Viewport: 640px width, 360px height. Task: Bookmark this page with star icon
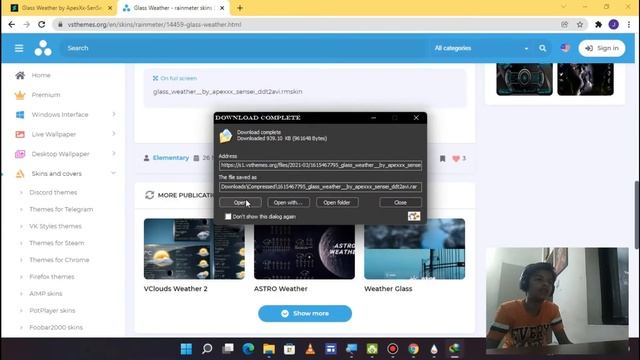click(580, 24)
